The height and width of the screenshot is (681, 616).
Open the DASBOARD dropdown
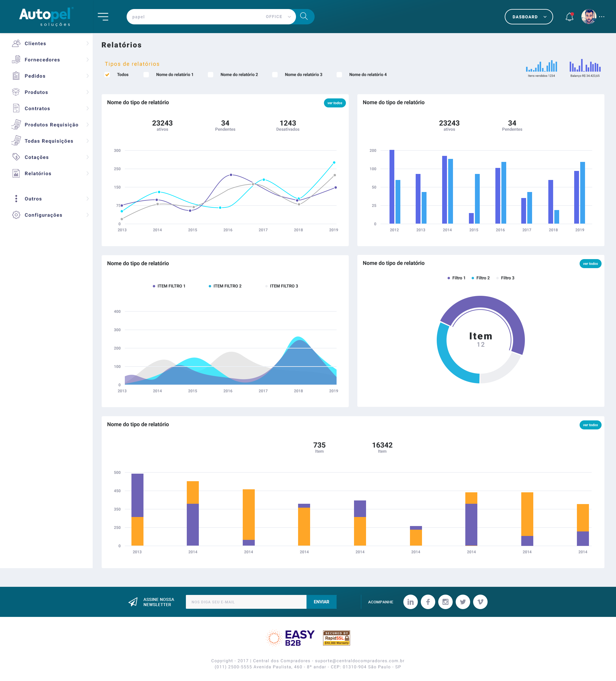(x=528, y=17)
